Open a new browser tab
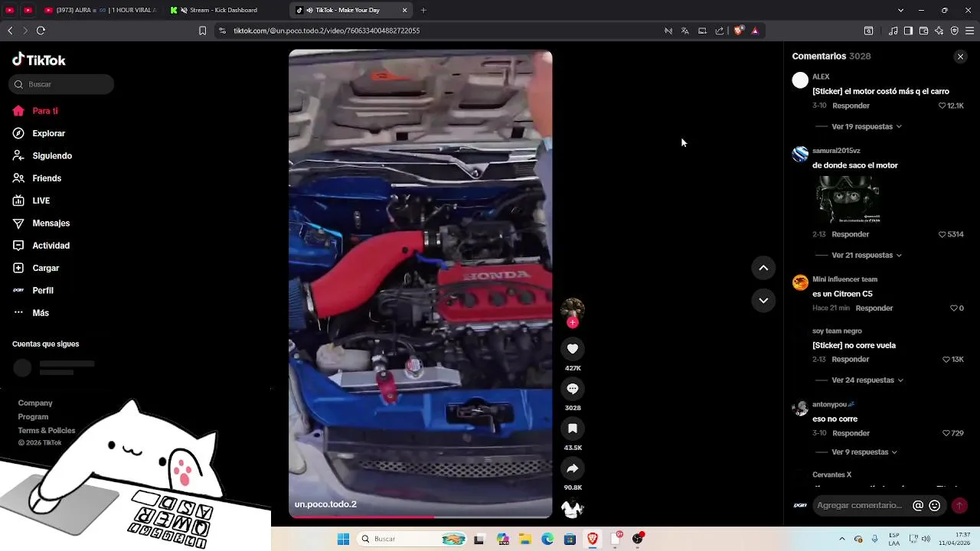Image resolution: width=980 pixels, height=551 pixels. coord(423,10)
